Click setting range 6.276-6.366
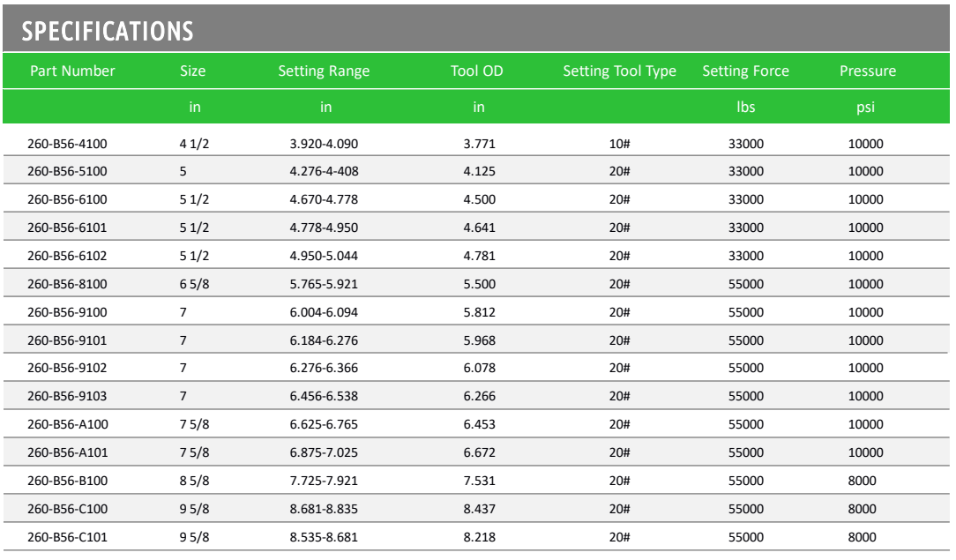Viewport: 956px width, 560px height. [x=324, y=368]
